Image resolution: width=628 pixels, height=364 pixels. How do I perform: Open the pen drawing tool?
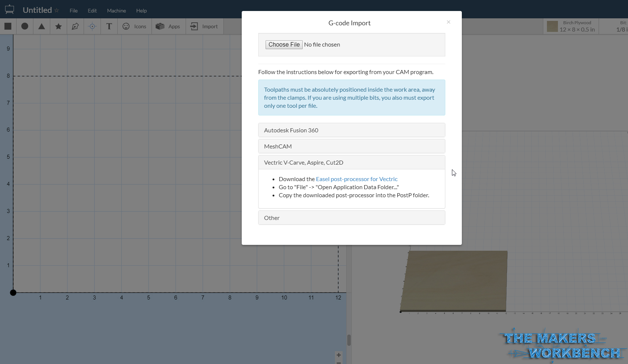[75, 26]
